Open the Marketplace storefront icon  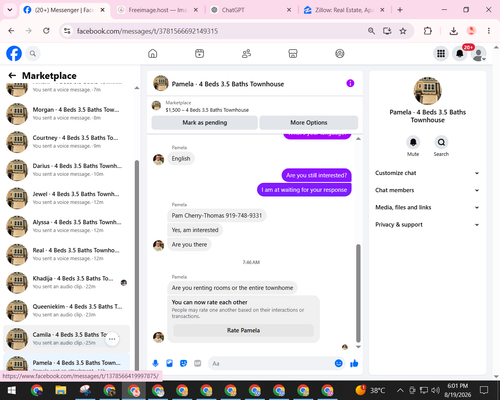(293, 53)
